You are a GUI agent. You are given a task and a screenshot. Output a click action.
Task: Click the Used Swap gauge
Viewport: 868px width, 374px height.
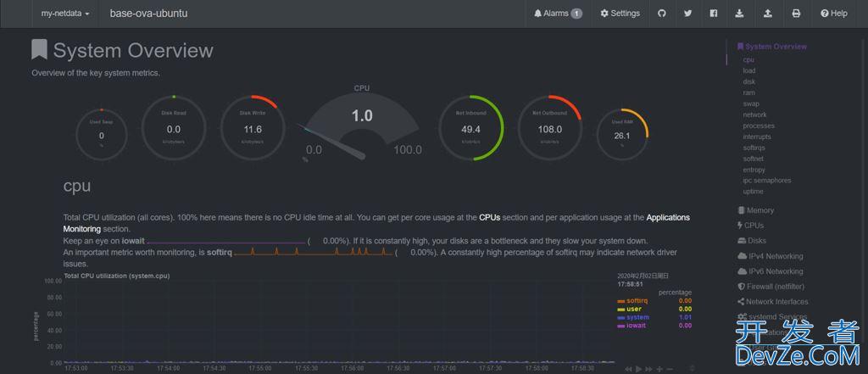pos(102,133)
